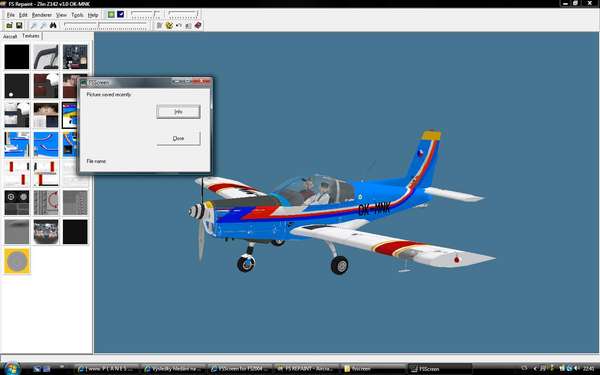
Task: Switch to FS REPAINT taskbar button
Action: point(307,369)
